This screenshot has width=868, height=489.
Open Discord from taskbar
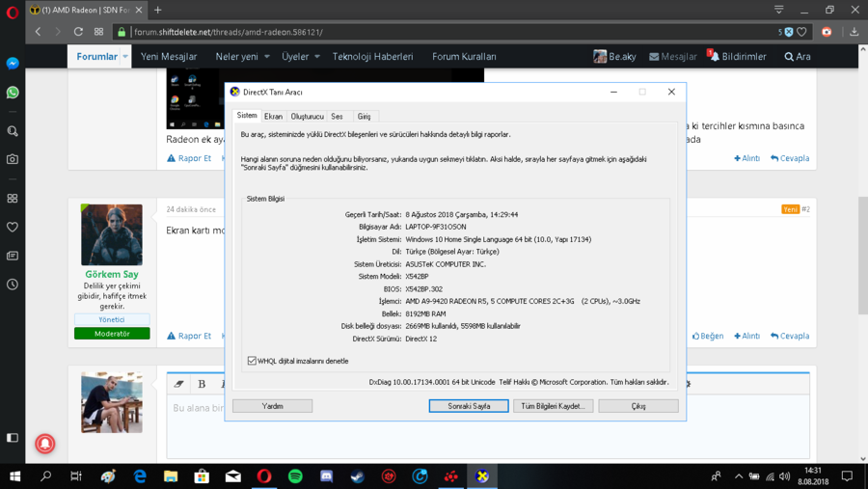(x=327, y=475)
